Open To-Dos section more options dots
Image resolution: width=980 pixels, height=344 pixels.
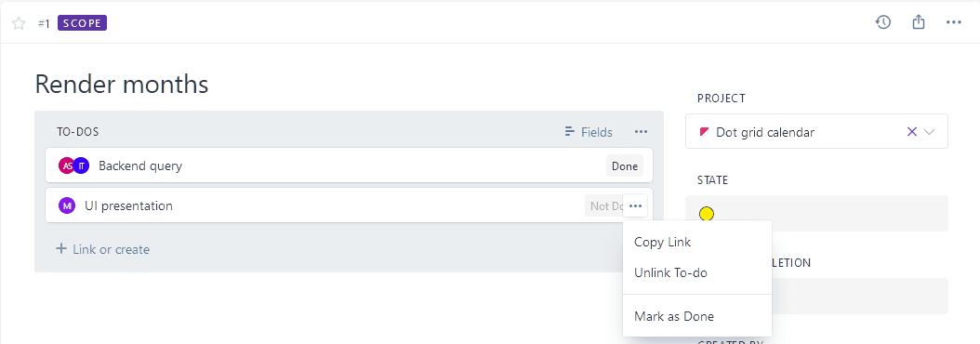pyautogui.click(x=641, y=132)
